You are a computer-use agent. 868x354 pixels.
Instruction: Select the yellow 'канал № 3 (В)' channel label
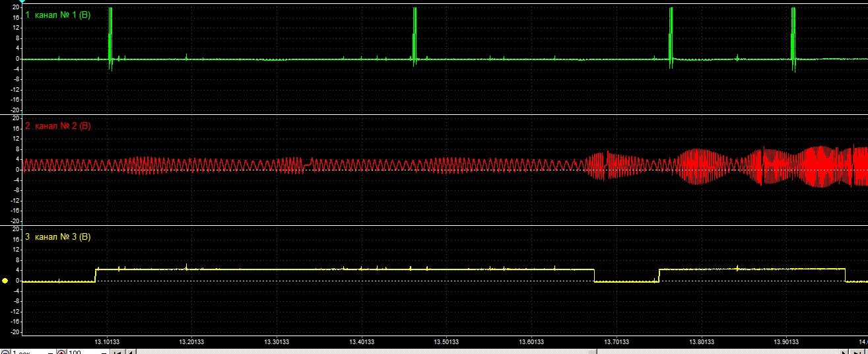(63, 236)
